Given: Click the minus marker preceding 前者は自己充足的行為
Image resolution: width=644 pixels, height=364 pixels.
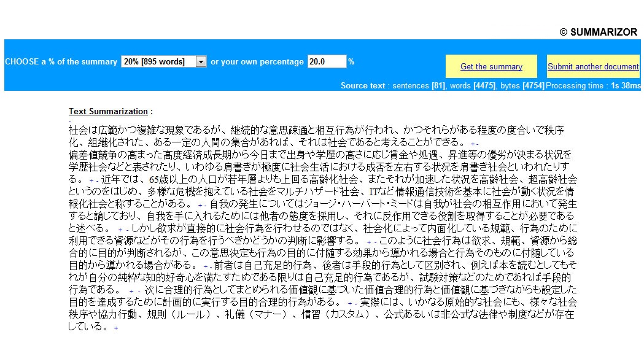Looking at the screenshot, I should tap(211, 267).
